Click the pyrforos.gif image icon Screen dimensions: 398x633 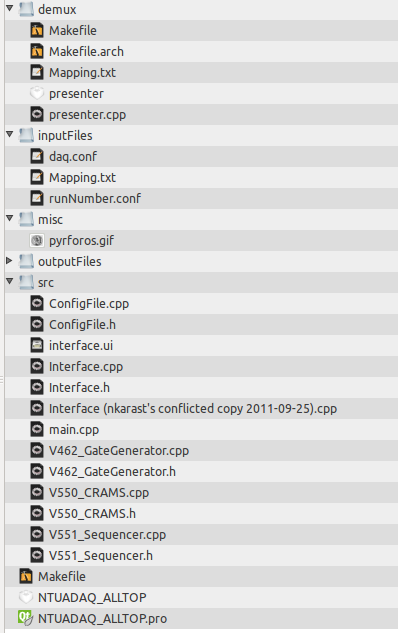pos(37,240)
